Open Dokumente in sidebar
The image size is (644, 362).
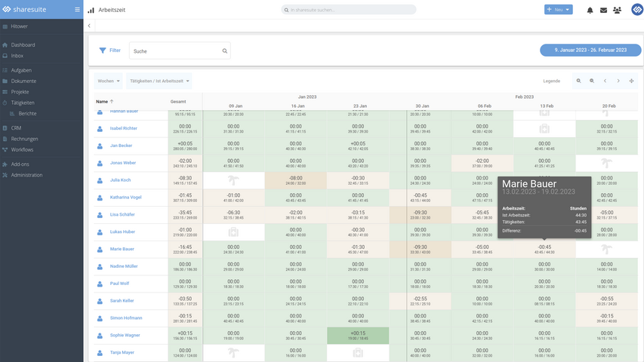point(23,81)
